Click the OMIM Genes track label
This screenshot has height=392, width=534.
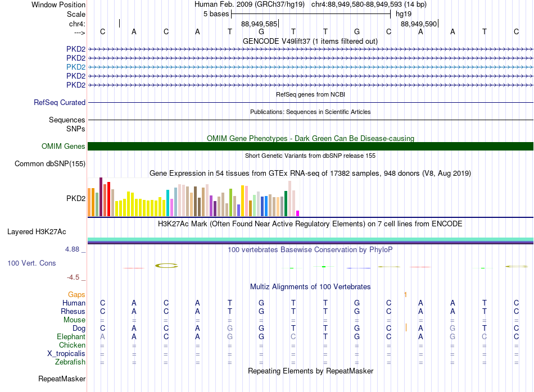pyautogui.click(x=63, y=147)
